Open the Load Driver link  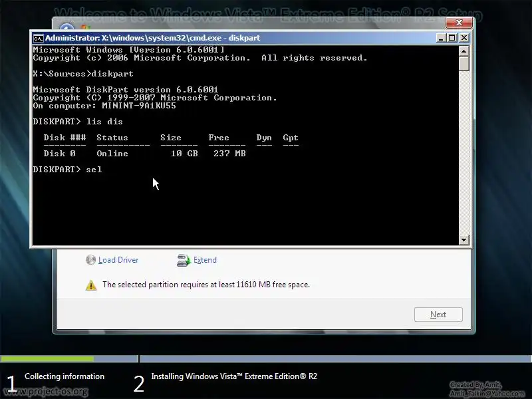click(x=118, y=260)
